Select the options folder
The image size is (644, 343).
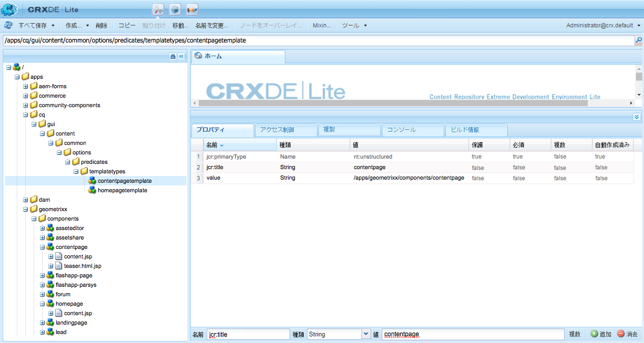tap(81, 152)
